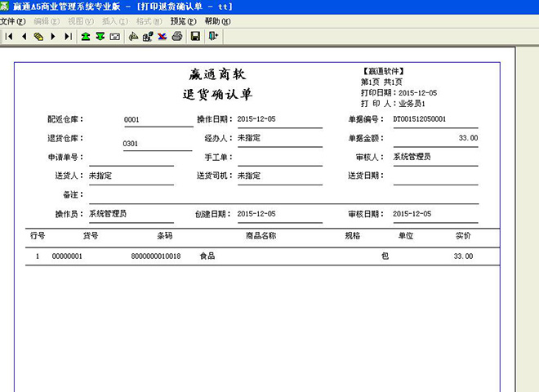This screenshot has height=392, width=539.
Task: Save the report with floppy disk icon
Action: coord(195,37)
